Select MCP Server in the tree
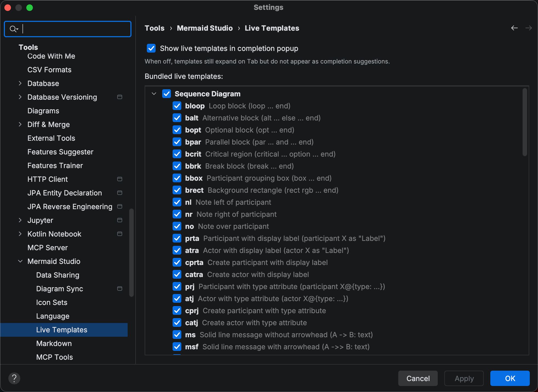538x392 pixels. tap(47, 248)
